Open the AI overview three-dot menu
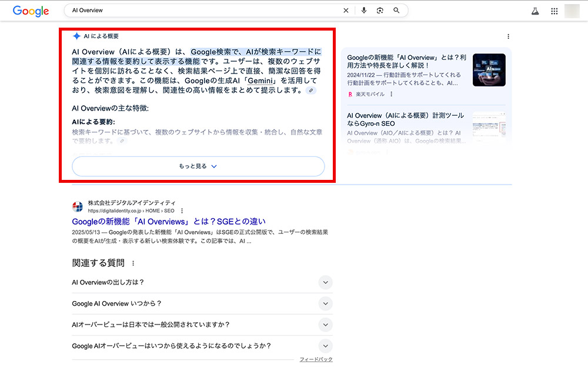 coord(508,36)
